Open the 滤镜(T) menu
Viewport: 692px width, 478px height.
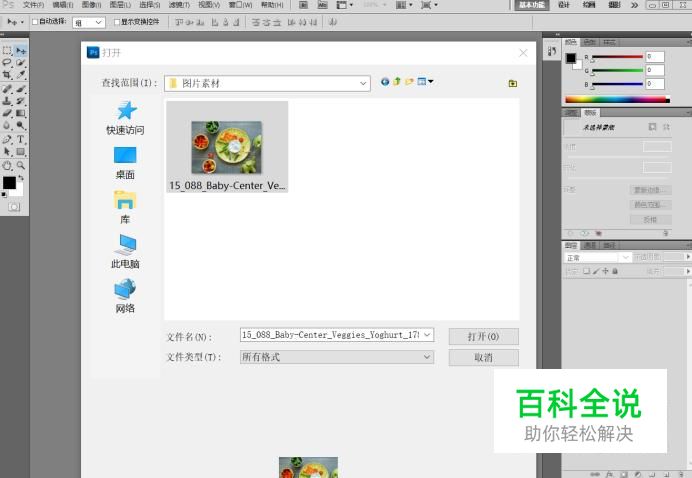tap(179, 5)
